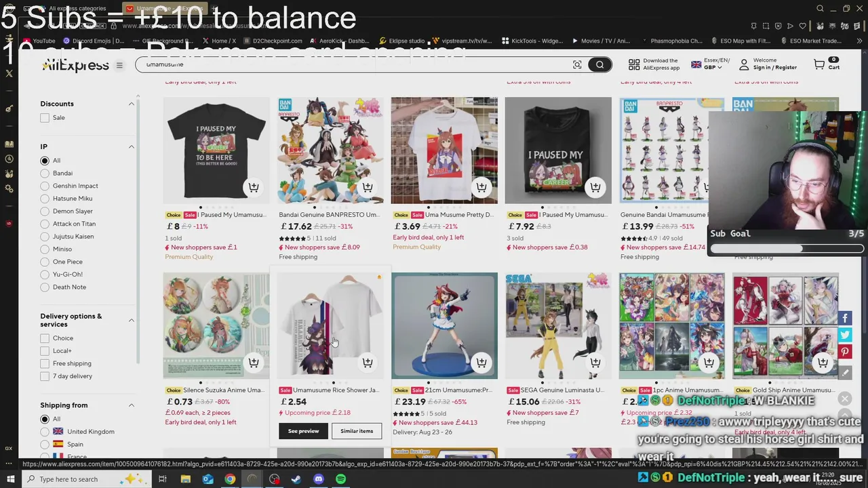868x488 pixels.
Task: Click the Sub Goal 3/5 progress bar
Action: [787, 249]
